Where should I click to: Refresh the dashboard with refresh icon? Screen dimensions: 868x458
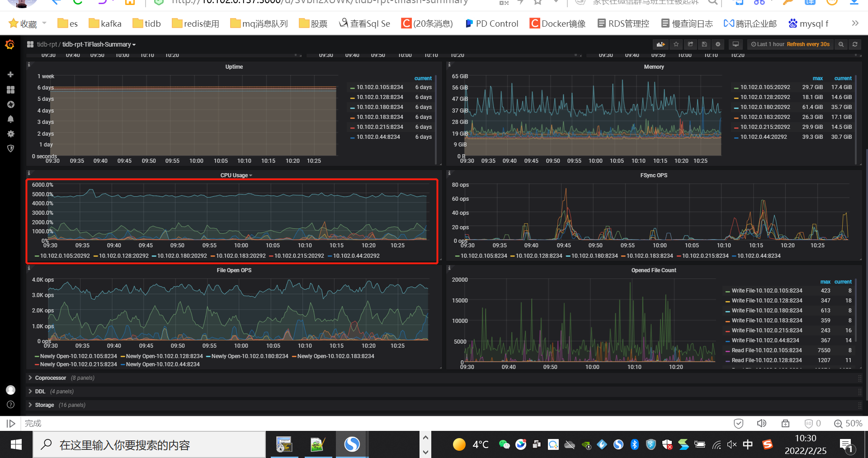855,44
